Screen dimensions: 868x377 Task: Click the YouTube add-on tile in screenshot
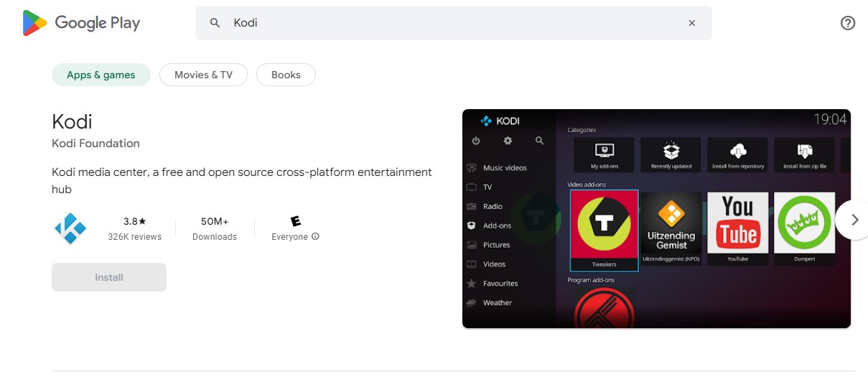point(737,228)
